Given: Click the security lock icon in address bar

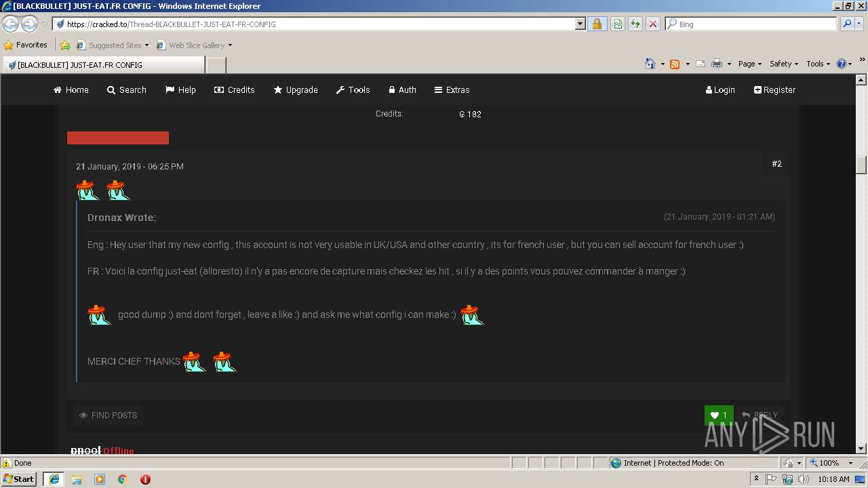Looking at the screenshot, I should point(596,24).
